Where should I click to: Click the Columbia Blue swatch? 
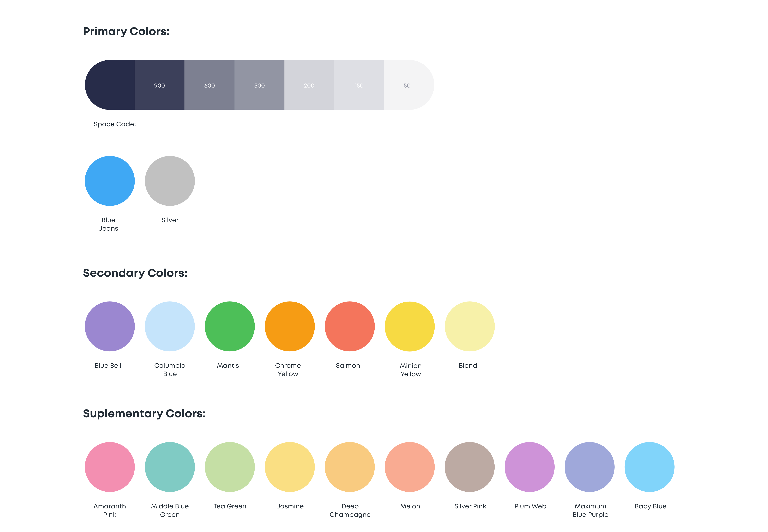pos(169,326)
